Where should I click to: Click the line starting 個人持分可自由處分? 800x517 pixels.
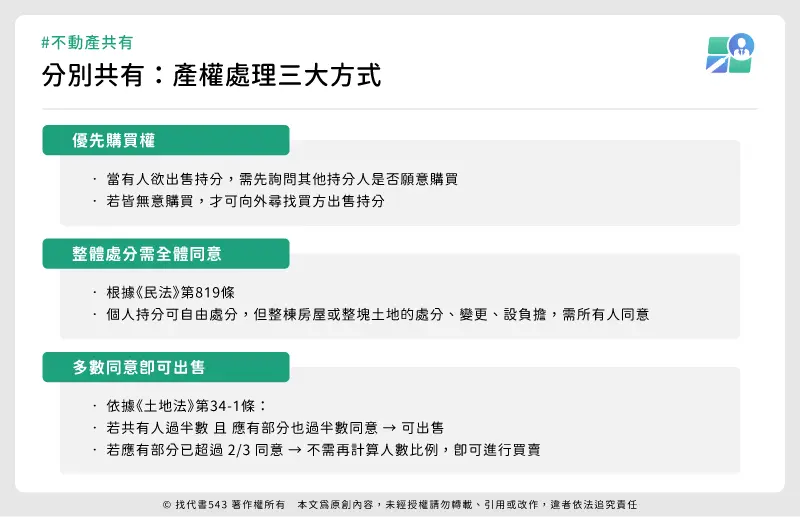[x=378, y=314]
